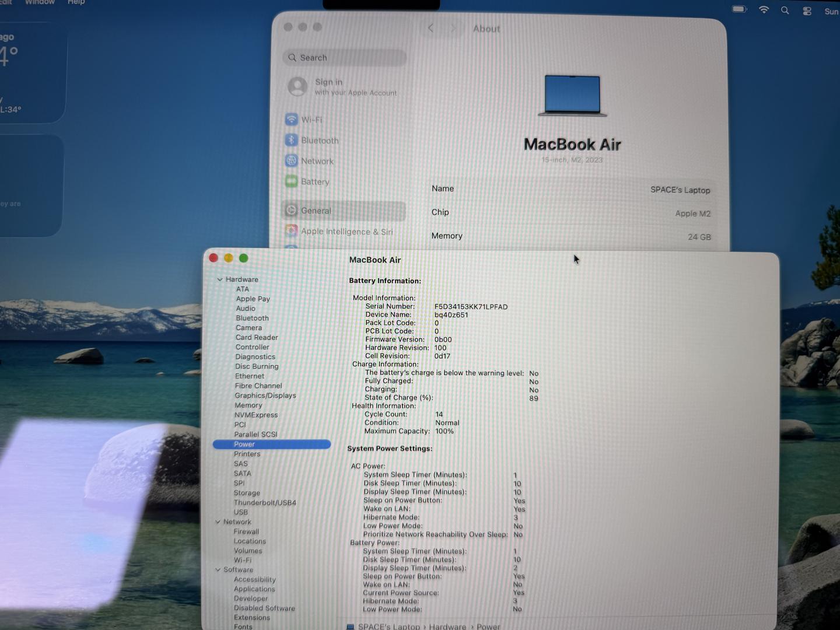The image size is (840, 630).
Task: Click the Wi-Fi icon in settings sidebar
Action: point(291,120)
